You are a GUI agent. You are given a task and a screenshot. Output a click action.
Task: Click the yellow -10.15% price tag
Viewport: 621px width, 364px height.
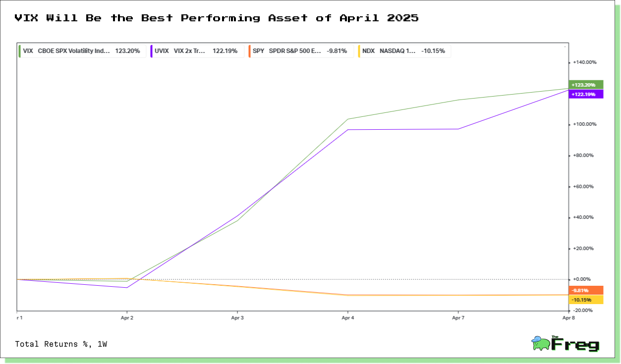pyautogui.click(x=586, y=300)
